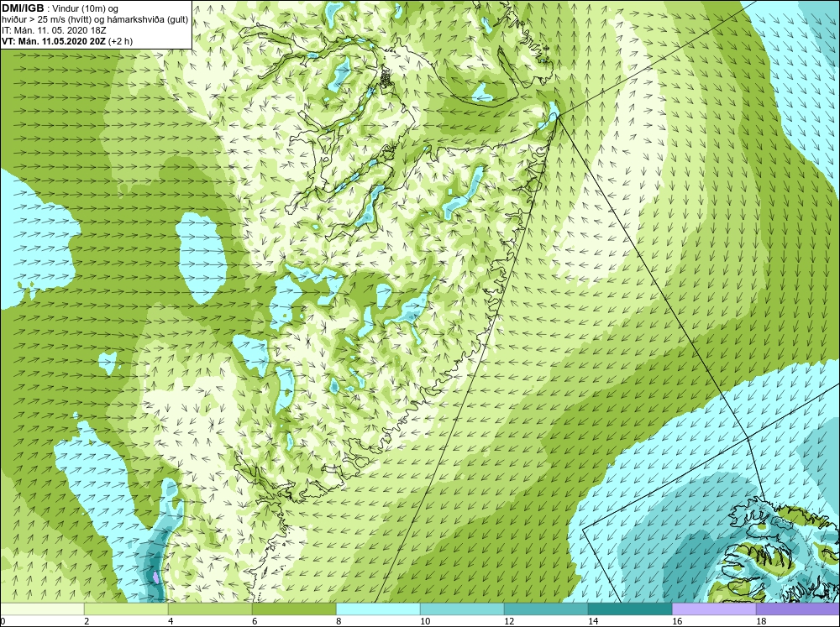840x627 pixels.
Task: Click the purple swatch above 18 m/s
Action: [798, 609]
